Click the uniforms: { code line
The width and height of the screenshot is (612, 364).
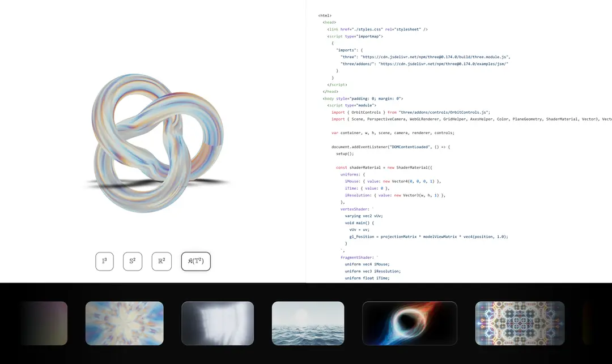point(353,174)
